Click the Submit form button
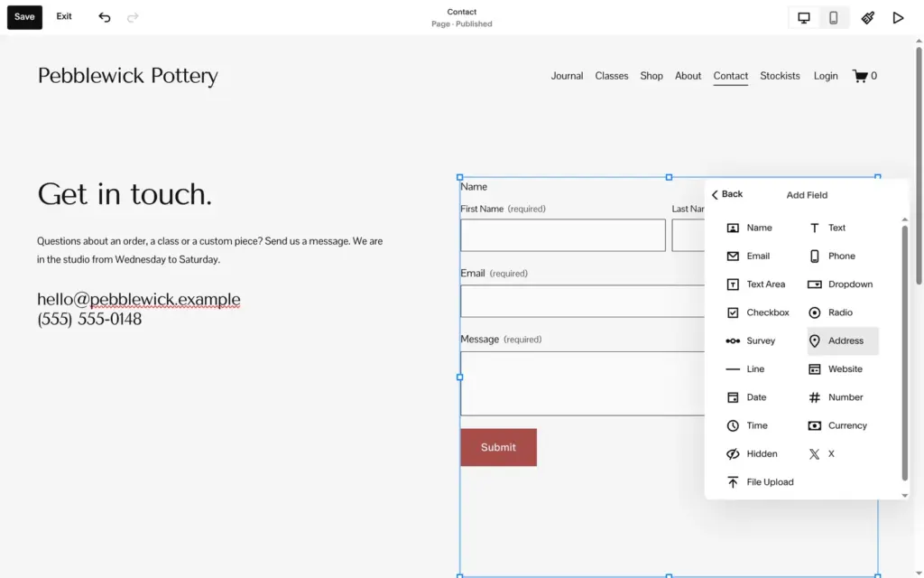Image resolution: width=924 pixels, height=578 pixels. pyautogui.click(x=498, y=447)
